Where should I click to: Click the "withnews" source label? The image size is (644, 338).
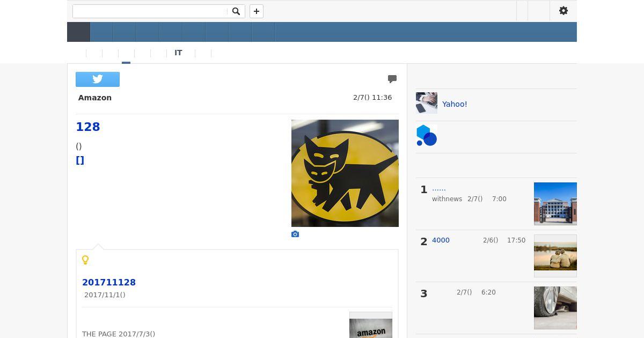tap(447, 199)
